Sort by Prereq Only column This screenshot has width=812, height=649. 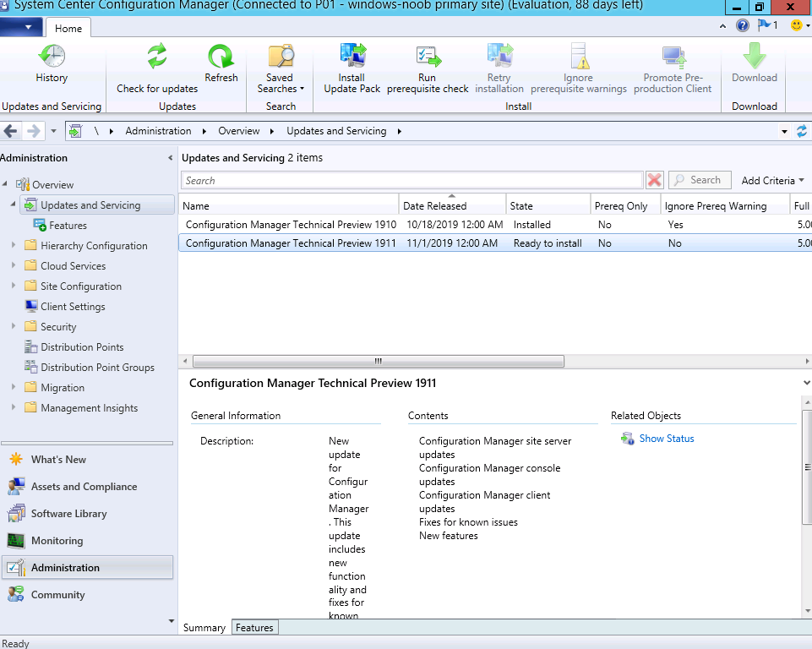click(625, 205)
